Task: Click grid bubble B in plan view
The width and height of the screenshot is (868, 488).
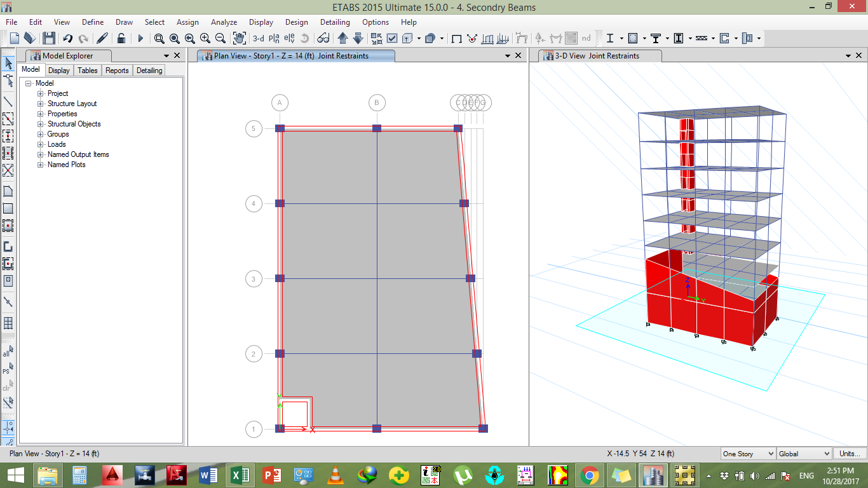Action: tap(377, 102)
